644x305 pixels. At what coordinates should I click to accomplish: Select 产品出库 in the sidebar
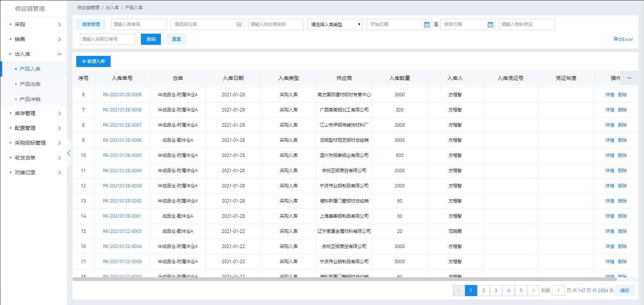click(x=30, y=84)
